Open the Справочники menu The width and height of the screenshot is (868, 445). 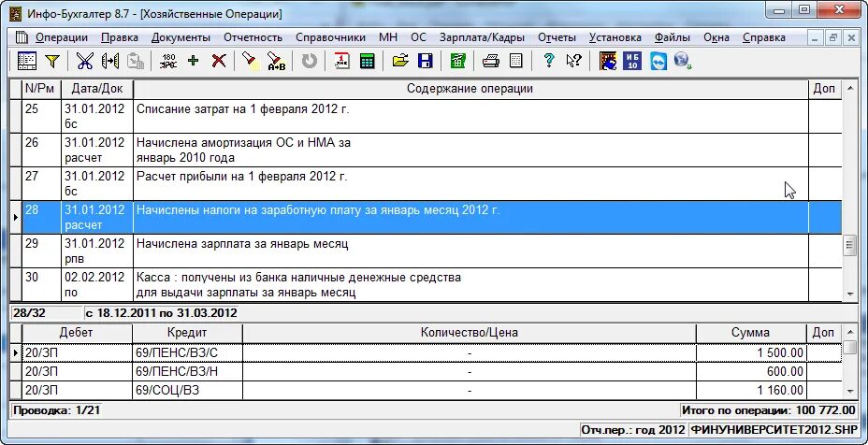point(330,37)
